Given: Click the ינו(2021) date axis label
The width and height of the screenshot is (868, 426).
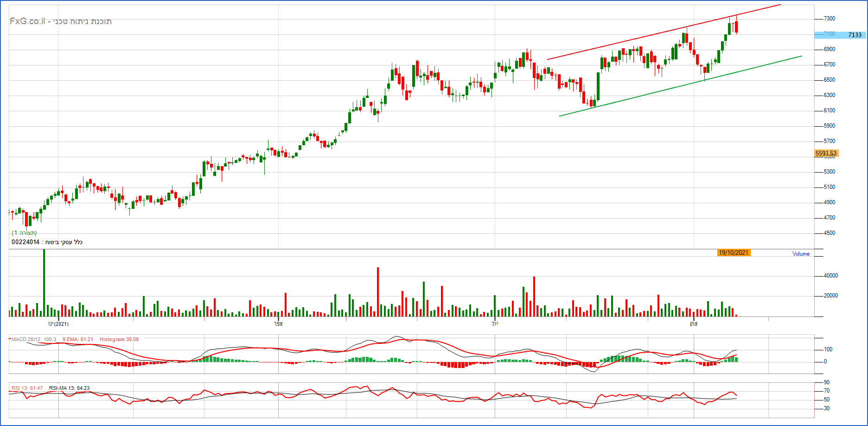Looking at the screenshot, I should point(58,324).
